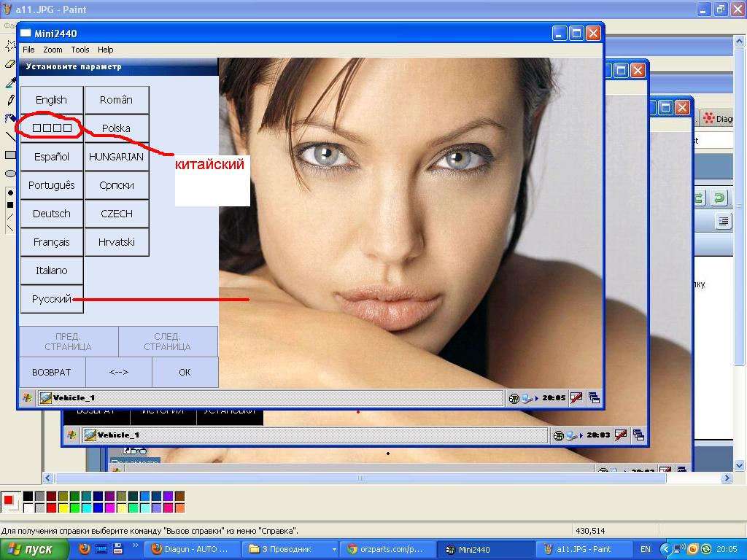Screen dimensions: 747x560
Task: Choose Deutsch language button
Action: coord(52,214)
